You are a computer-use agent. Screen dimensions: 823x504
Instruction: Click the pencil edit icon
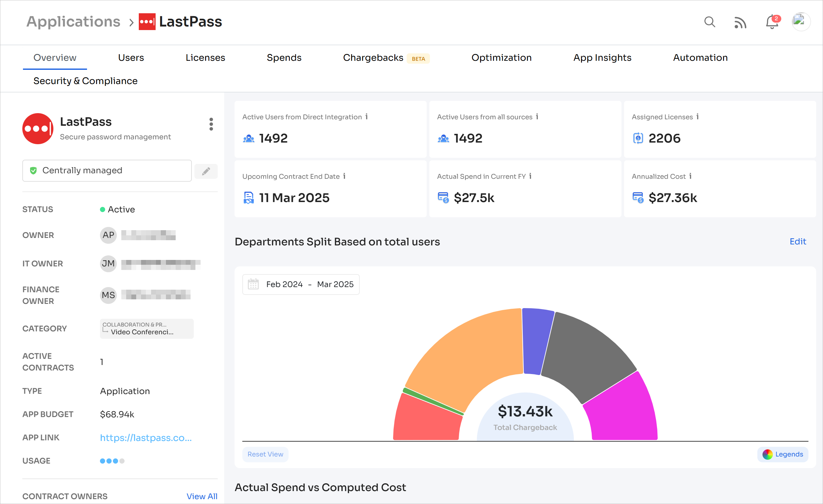[206, 171]
